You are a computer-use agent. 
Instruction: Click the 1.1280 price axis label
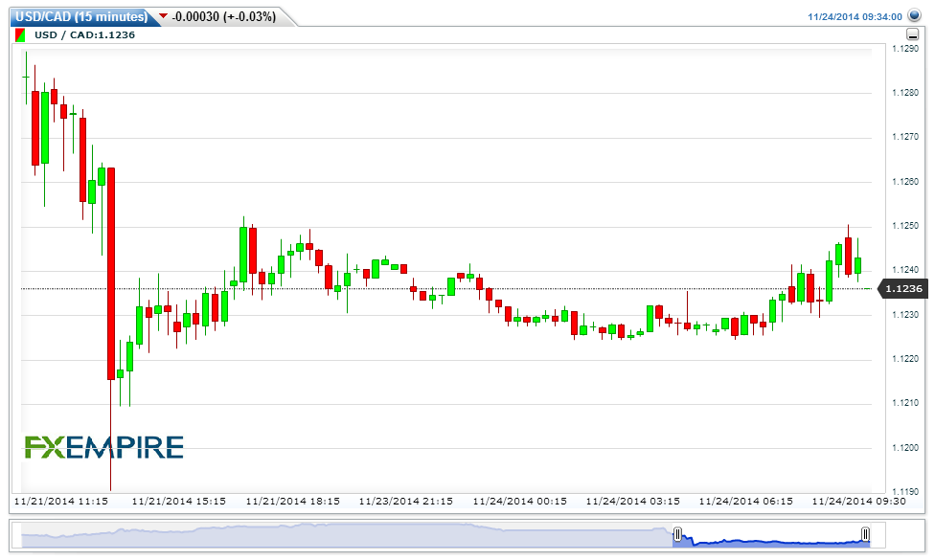click(905, 93)
